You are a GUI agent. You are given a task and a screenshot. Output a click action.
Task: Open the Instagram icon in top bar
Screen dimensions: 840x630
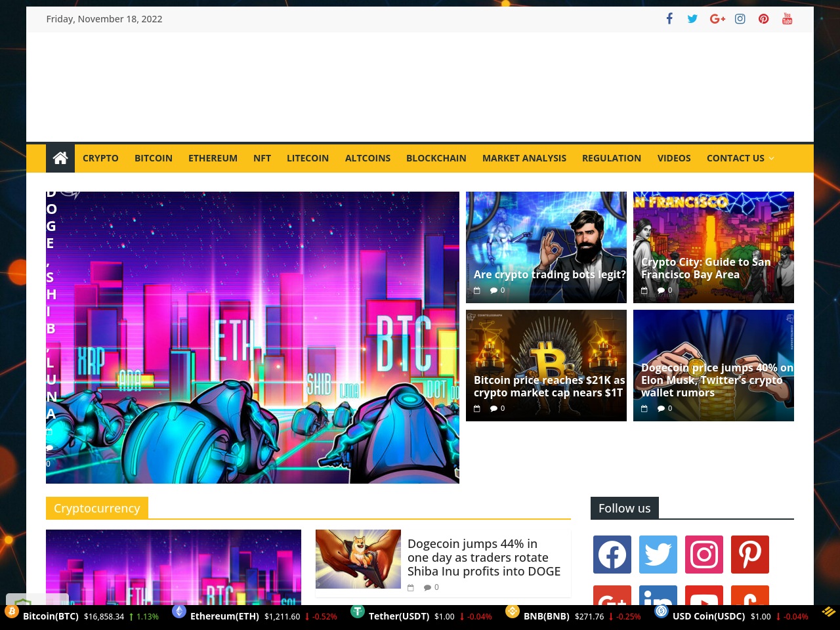pyautogui.click(x=740, y=18)
